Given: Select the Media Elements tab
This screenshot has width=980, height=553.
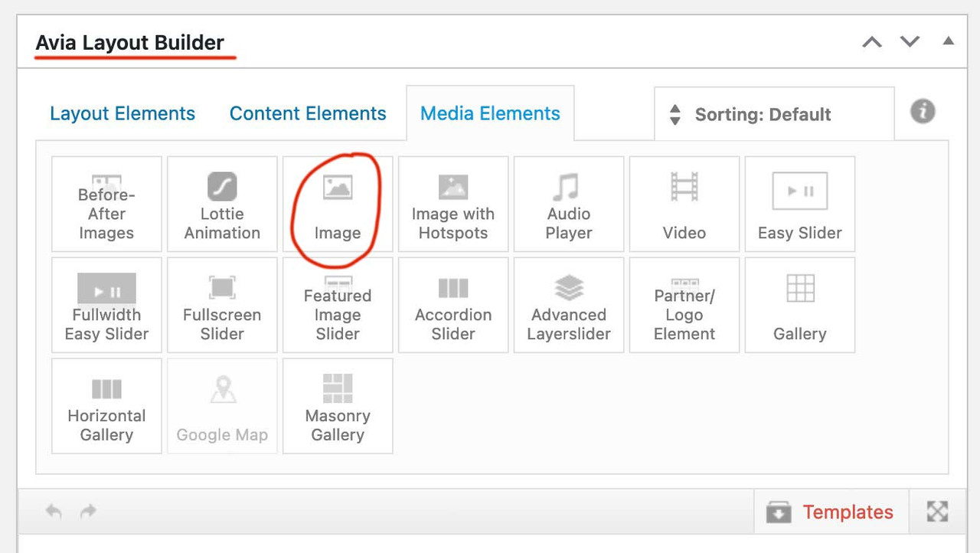Looking at the screenshot, I should click(x=490, y=114).
